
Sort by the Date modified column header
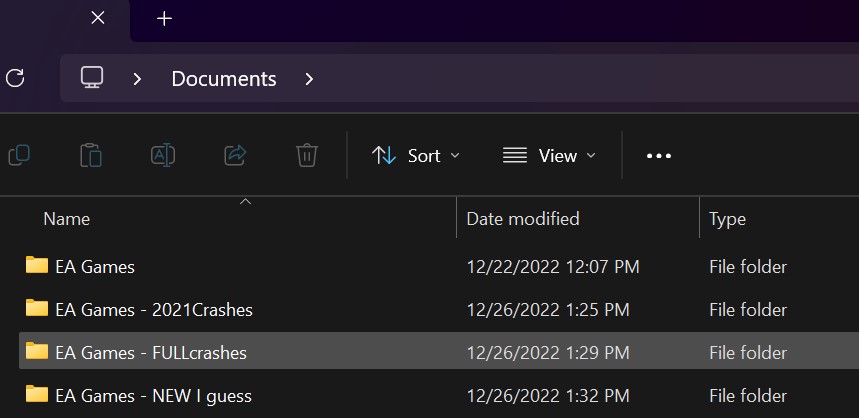tap(523, 219)
